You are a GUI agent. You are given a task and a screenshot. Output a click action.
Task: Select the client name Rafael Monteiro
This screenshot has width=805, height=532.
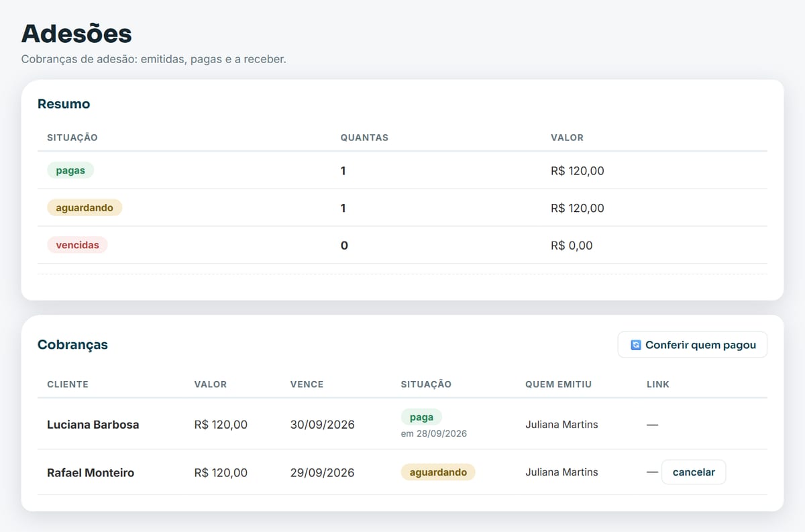coord(91,473)
